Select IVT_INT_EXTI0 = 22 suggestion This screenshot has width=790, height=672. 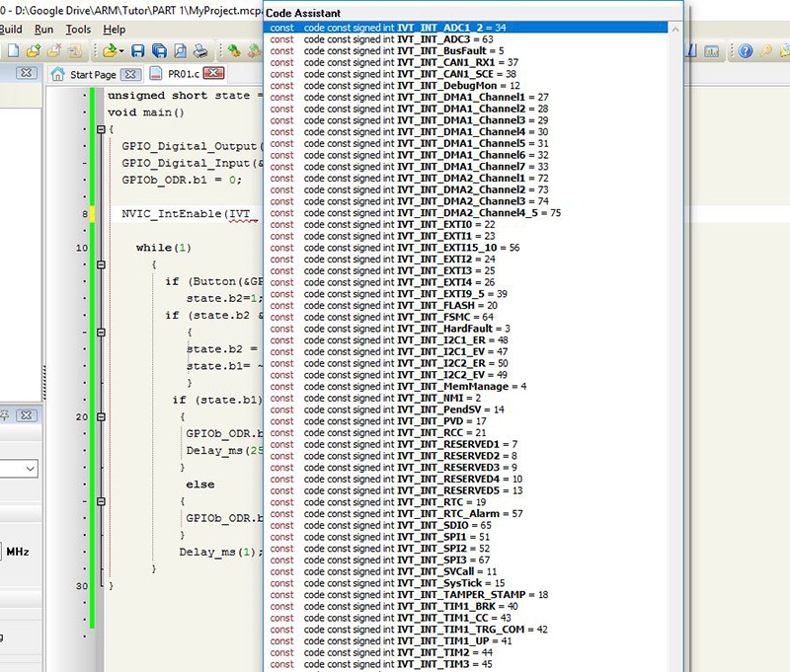(x=466, y=225)
